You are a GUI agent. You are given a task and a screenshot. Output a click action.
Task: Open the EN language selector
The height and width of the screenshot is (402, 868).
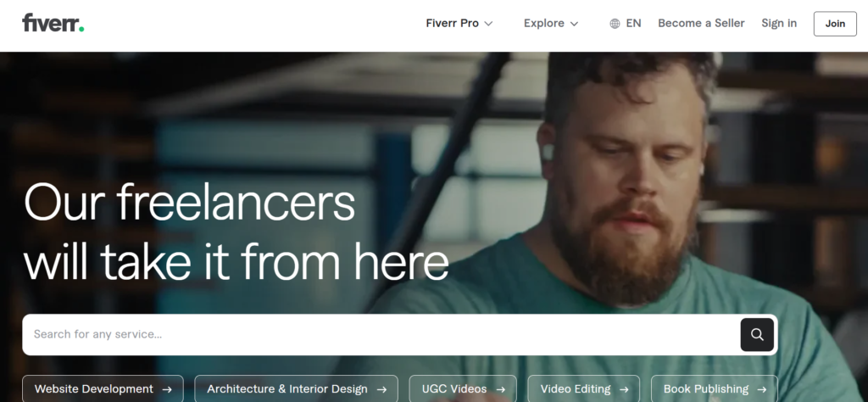626,23
